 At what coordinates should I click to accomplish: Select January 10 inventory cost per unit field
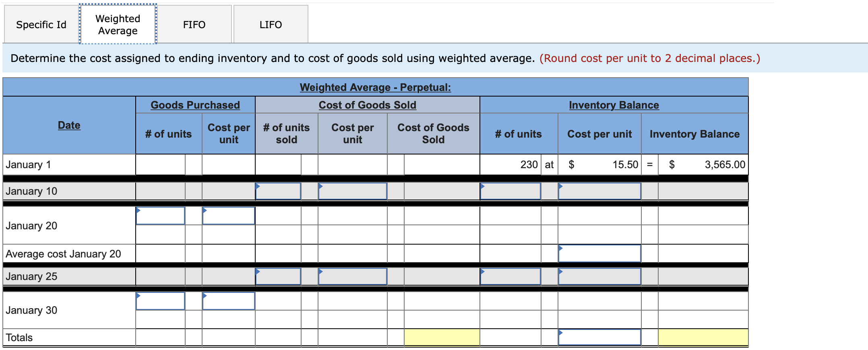pos(599,191)
